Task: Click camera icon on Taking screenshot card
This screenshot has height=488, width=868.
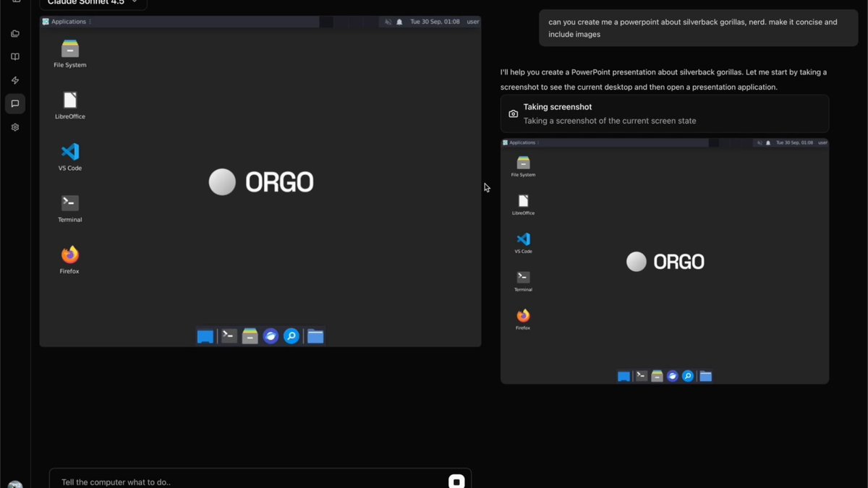Action: tap(514, 114)
